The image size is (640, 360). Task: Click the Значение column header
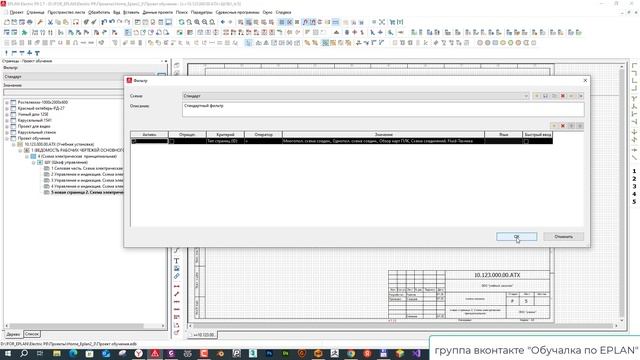(383, 134)
